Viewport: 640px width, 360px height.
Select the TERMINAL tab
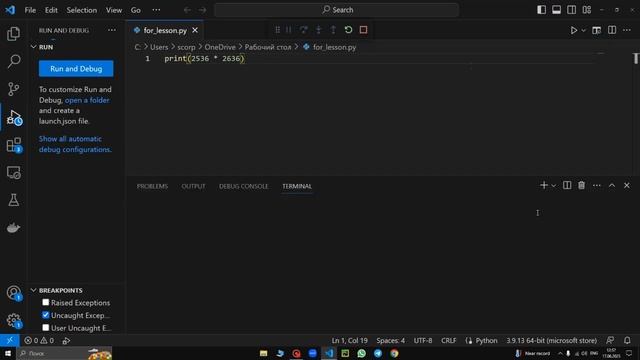pos(297,186)
